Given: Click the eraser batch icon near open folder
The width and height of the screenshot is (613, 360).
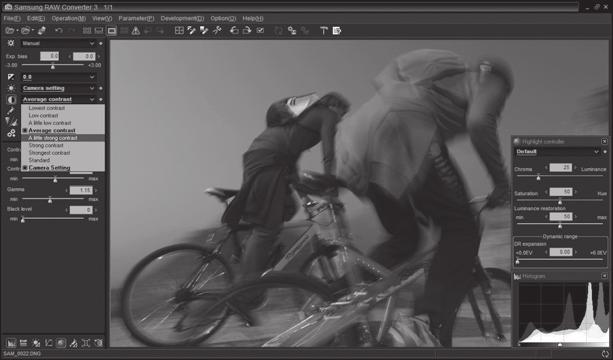Looking at the screenshot, I should (x=41, y=30).
